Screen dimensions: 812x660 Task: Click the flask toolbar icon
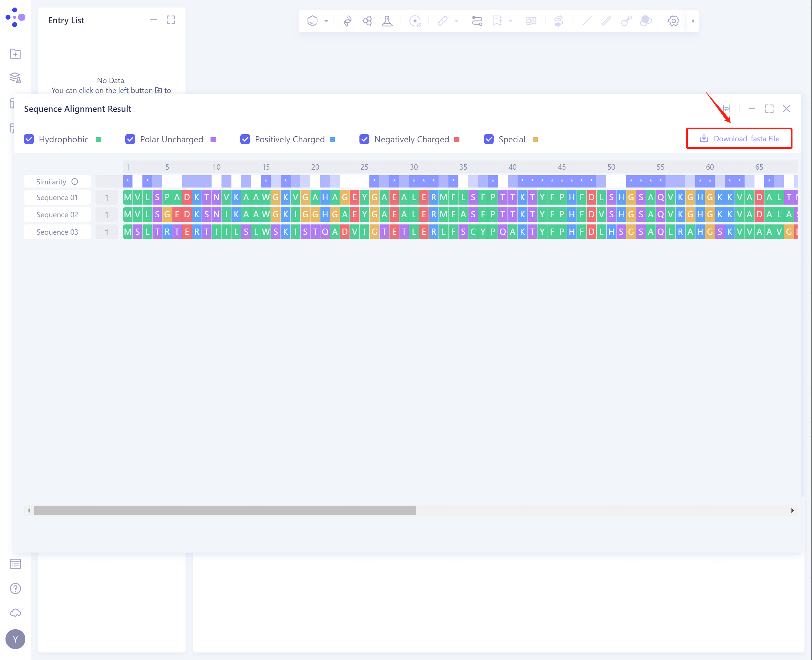pos(387,21)
